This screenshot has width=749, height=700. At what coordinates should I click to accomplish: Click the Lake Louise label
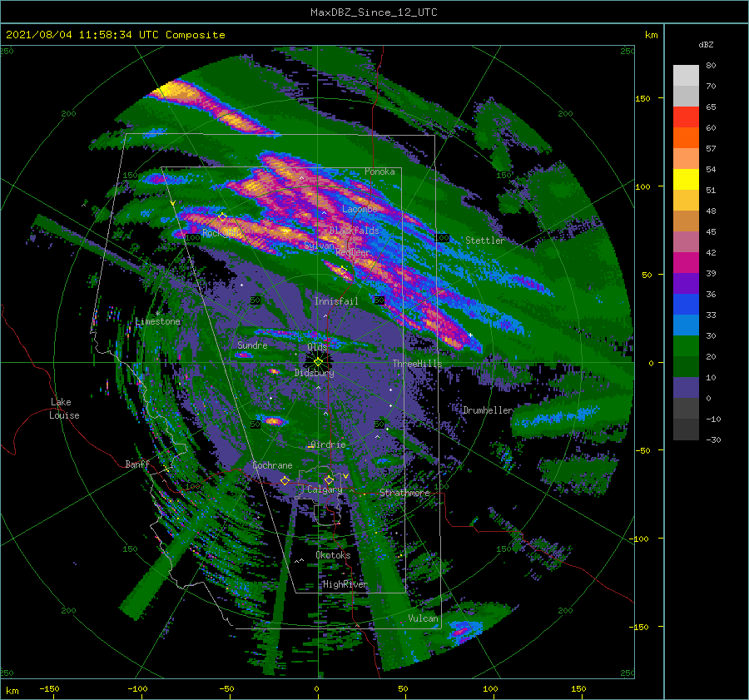pyautogui.click(x=64, y=409)
